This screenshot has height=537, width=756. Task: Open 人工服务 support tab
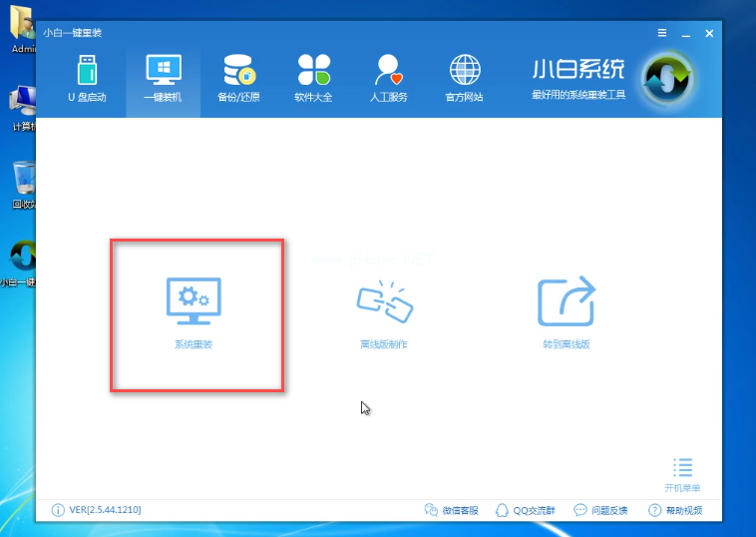click(389, 80)
